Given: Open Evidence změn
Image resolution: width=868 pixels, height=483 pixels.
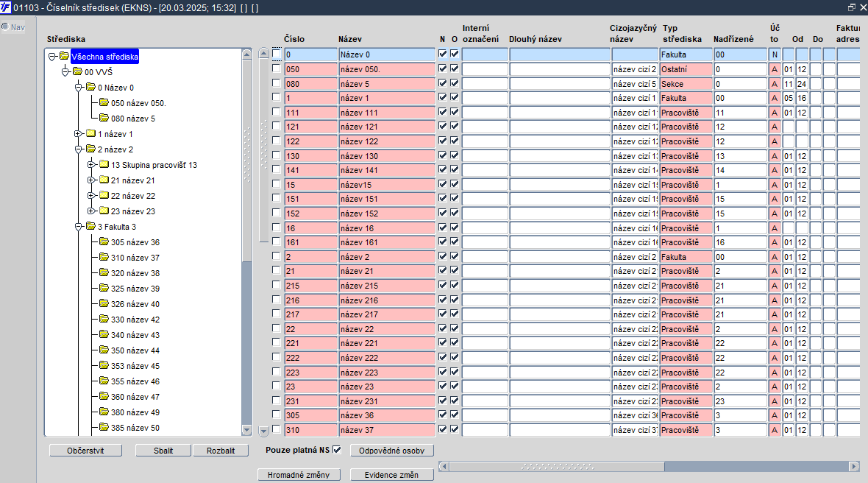Looking at the screenshot, I should coord(392,475).
